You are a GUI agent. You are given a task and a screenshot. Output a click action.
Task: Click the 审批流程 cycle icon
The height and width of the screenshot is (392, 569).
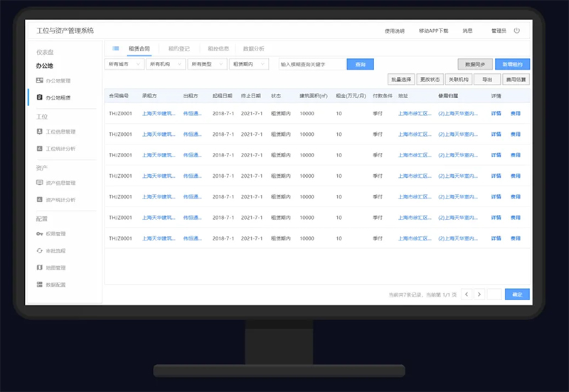pyautogui.click(x=40, y=251)
